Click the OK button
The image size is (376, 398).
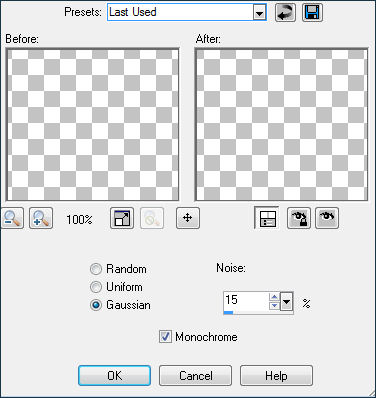click(x=114, y=376)
